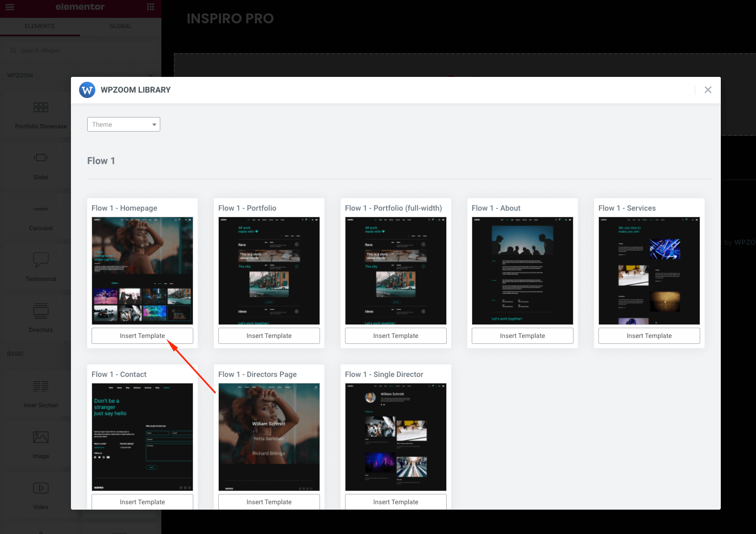This screenshot has height=534, width=756.
Task: Preview the Flow 1 - Contact thumbnail
Action: (x=142, y=437)
